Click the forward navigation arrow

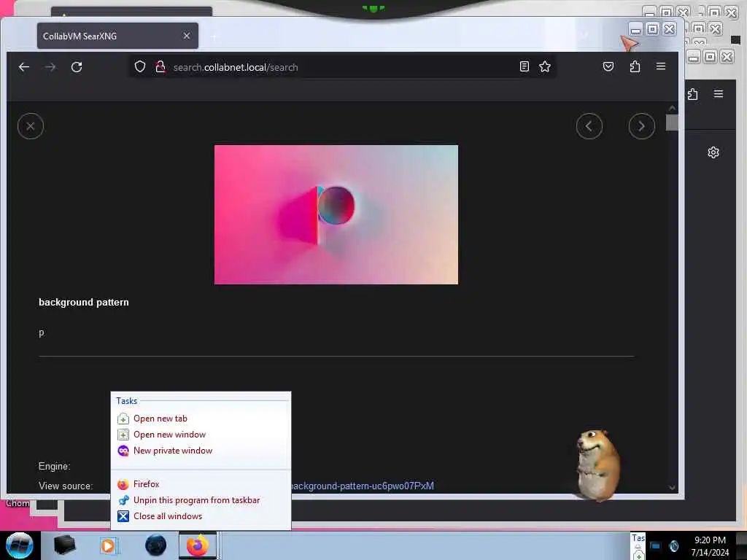tap(50, 67)
